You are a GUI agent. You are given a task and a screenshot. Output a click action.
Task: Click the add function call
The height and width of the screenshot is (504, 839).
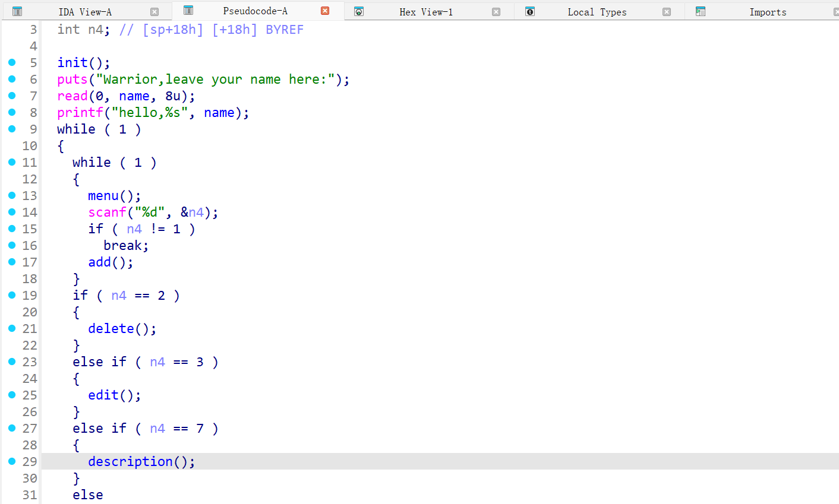pyautogui.click(x=99, y=262)
